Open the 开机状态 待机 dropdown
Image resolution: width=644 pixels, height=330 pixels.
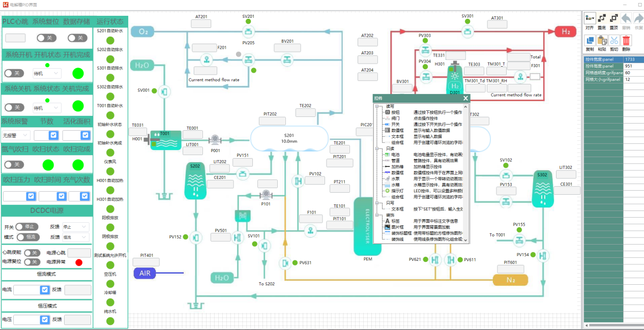pyautogui.click(x=47, y=73)
